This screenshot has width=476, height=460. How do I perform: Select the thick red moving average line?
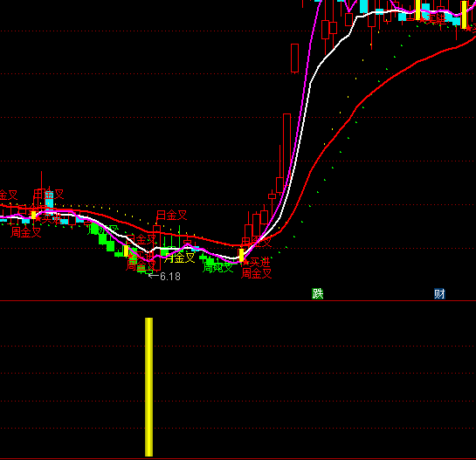(x=334, y=138)
